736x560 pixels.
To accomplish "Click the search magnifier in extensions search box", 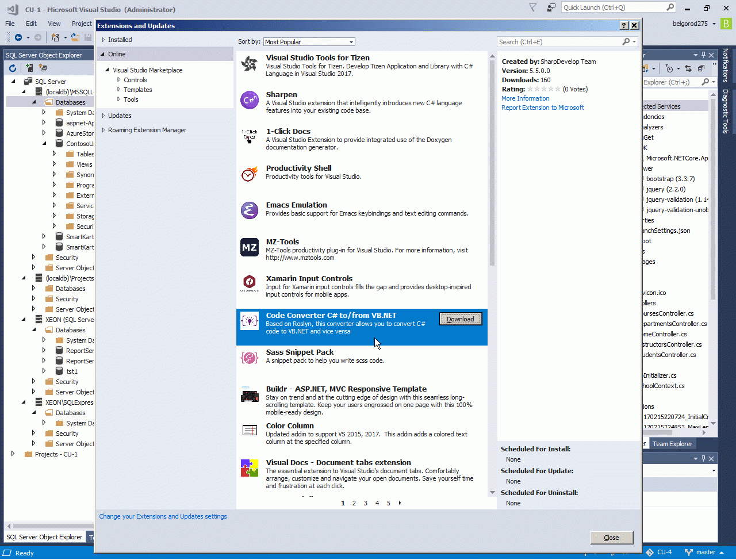I will [x=626, y=42].
